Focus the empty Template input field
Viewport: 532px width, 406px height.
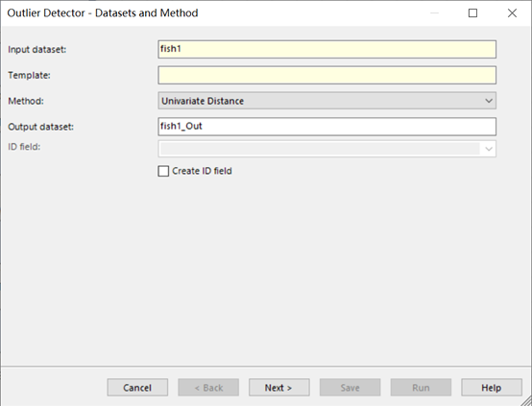click(326, 75)
